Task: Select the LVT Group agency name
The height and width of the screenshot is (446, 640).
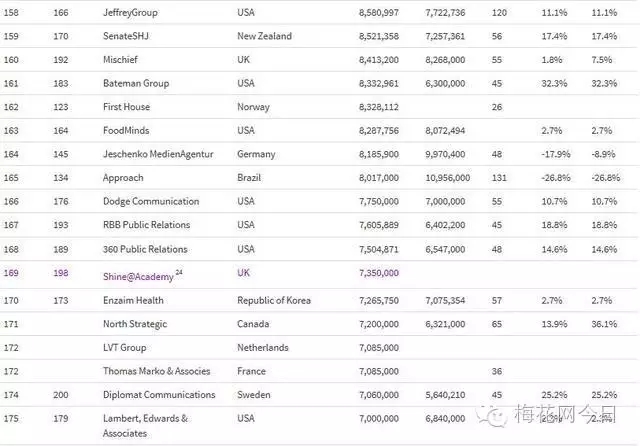Action: pos(125,347)
